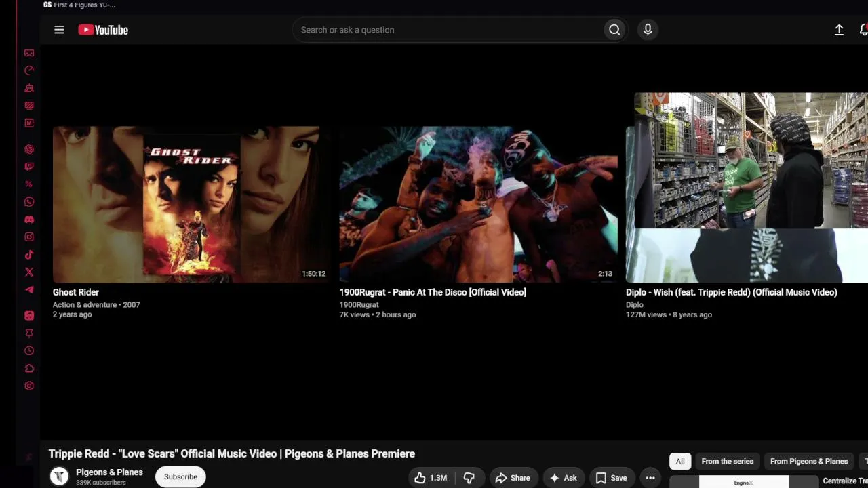Open ChatGPT from the sidebar
Viewport: 868px width, 488px height.
tap(29, 149)
